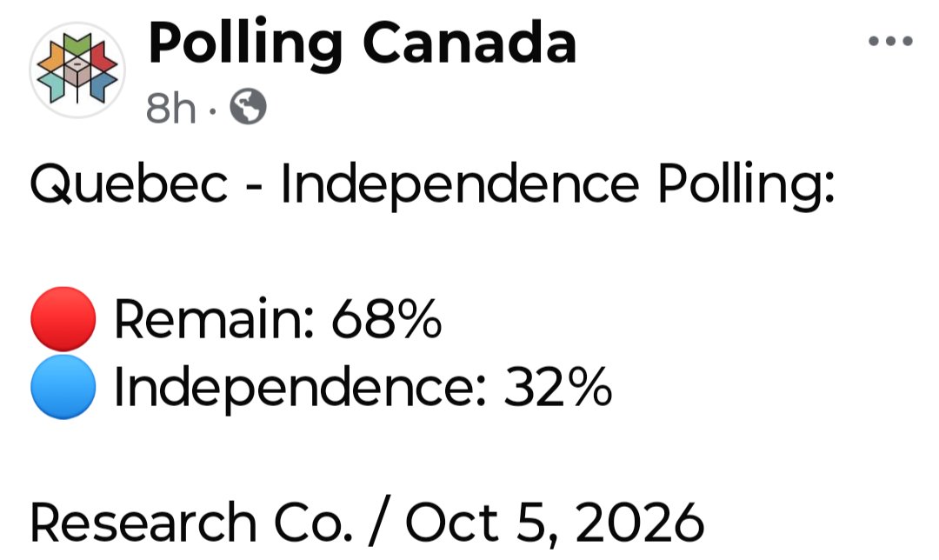The image size is (939, 560).
Task: Click the red circle emoji beside Remain
Action: 63,318
